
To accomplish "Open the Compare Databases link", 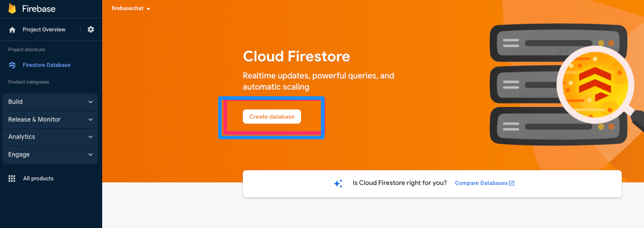I will point(481,183).
